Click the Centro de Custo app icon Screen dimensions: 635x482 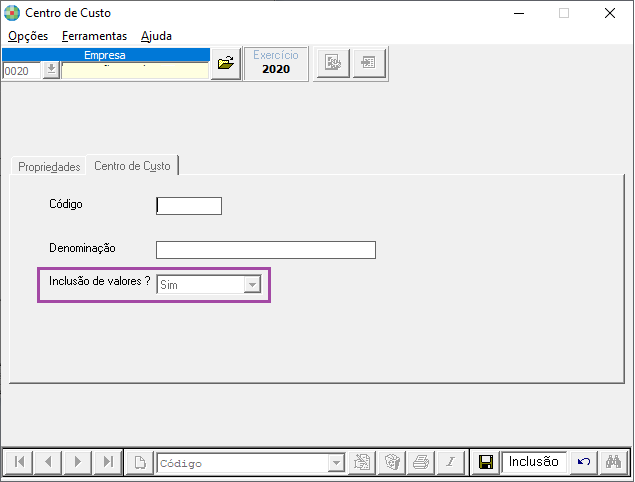coord(12,13)
